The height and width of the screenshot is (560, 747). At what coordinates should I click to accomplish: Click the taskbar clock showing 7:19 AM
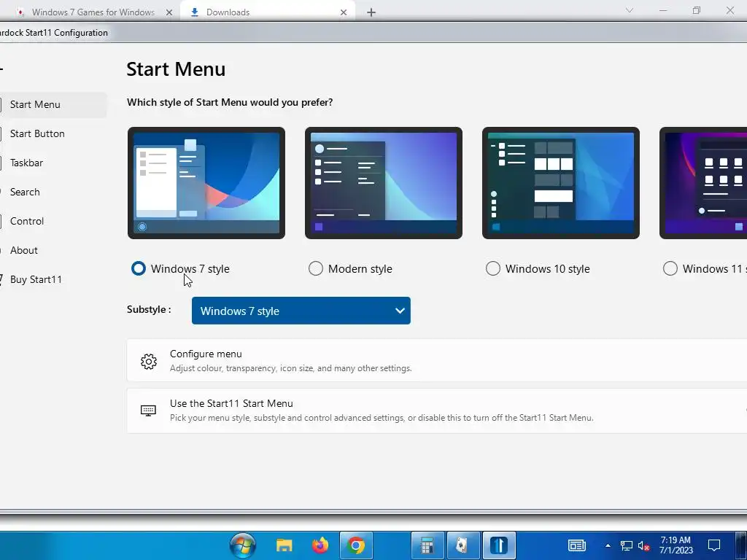[x=676, y=545]
